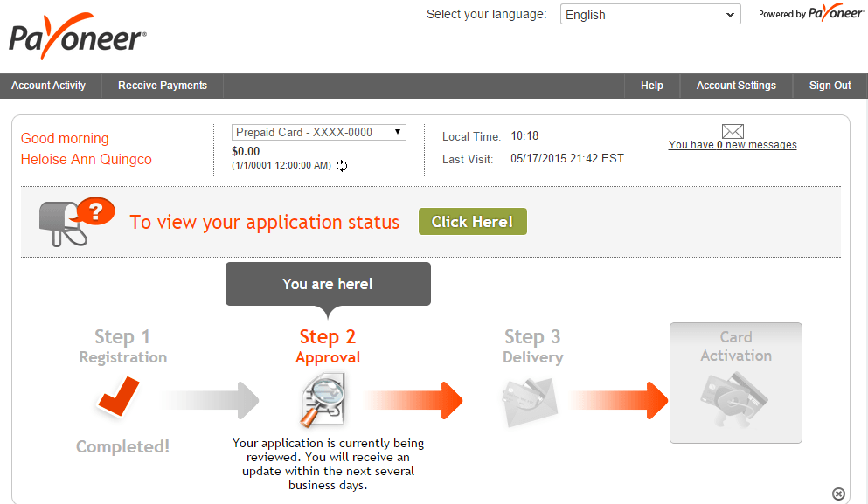Open the new messages link
Screen dimensions: 868x504
pyautogui.click(x=733, y=144)
